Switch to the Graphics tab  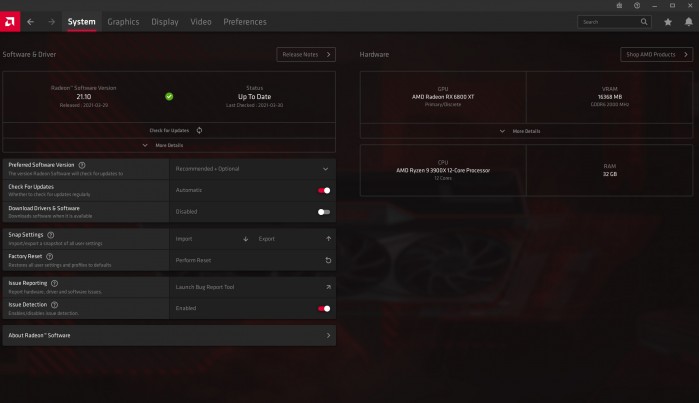(x=123, y=21)
